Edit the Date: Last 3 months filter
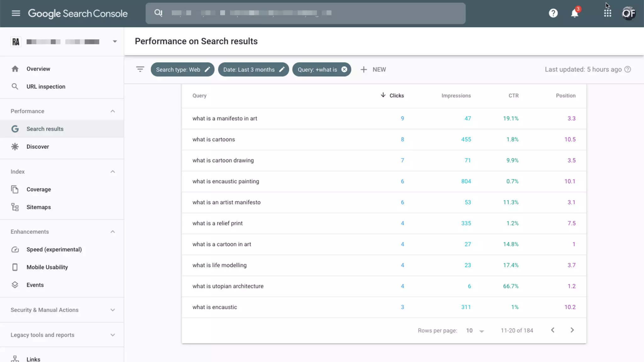The height and width of the screenshot is (362, 644). 253,69
